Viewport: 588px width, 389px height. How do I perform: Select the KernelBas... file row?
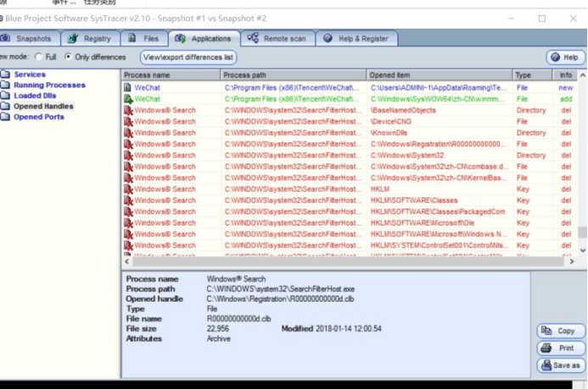tap(350, 178)
